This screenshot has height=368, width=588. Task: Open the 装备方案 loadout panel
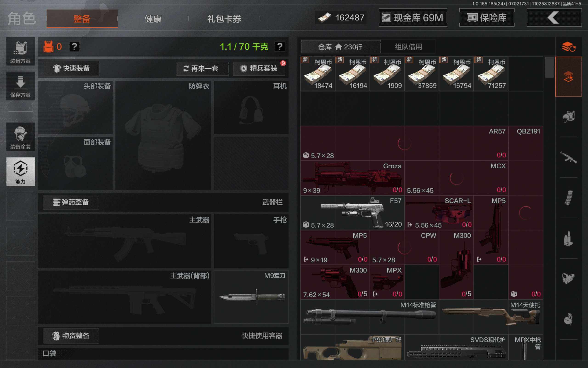click(x=20, y=51)
